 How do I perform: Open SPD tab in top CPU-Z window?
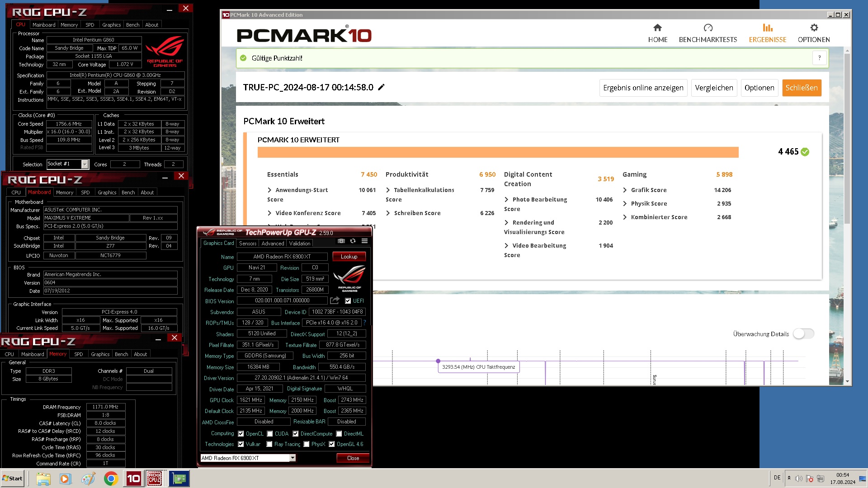90,25
